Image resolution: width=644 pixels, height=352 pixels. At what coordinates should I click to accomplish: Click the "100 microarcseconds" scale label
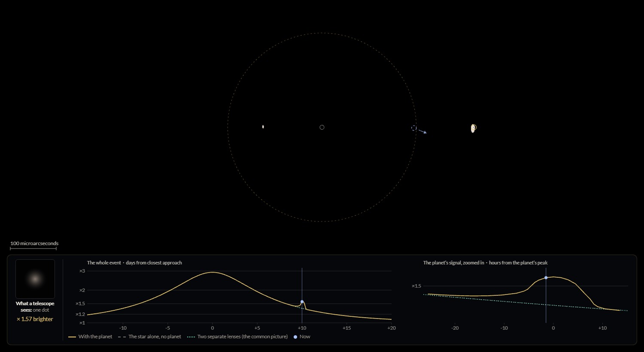click(34, 243)
